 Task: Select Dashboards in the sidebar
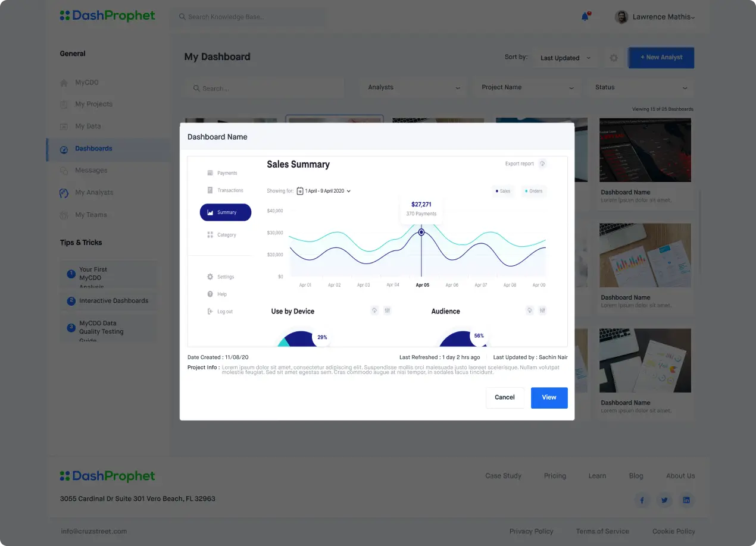93,149
